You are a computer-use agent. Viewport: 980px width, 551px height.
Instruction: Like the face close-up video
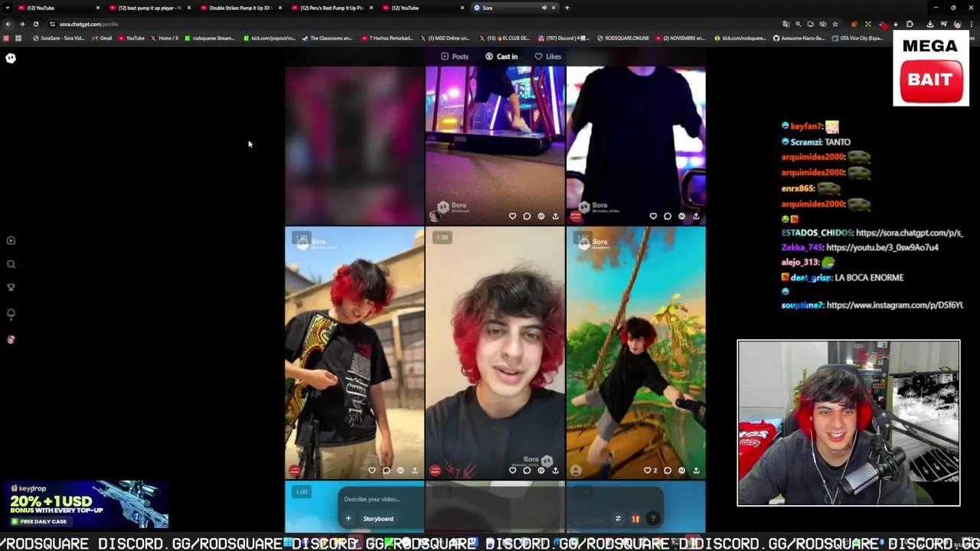512,470
